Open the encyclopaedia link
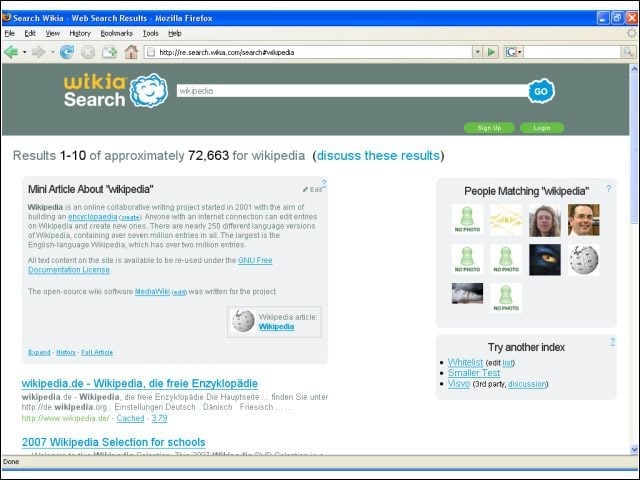640x480 pixels. [92, 217]
